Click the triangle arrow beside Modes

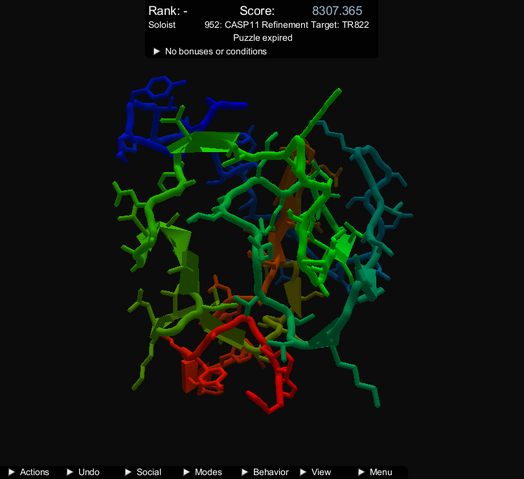pos(186,472)
